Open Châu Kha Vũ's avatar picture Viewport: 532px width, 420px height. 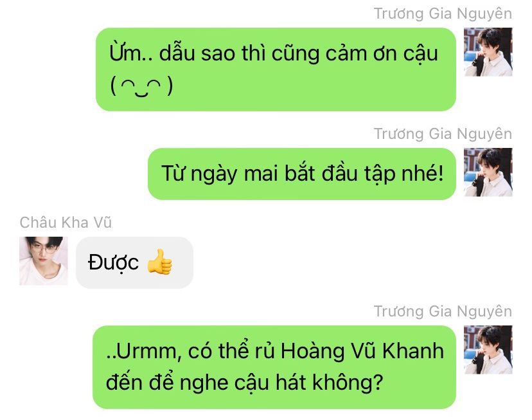(44, 260)
